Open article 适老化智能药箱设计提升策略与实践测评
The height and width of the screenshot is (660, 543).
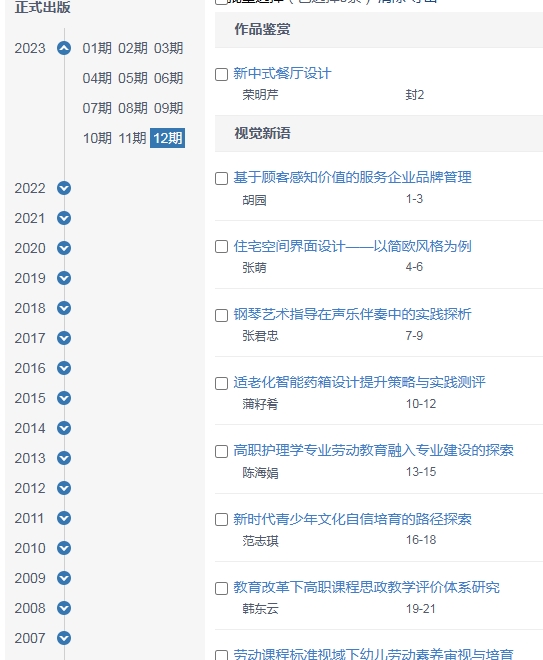coord(359,382)
